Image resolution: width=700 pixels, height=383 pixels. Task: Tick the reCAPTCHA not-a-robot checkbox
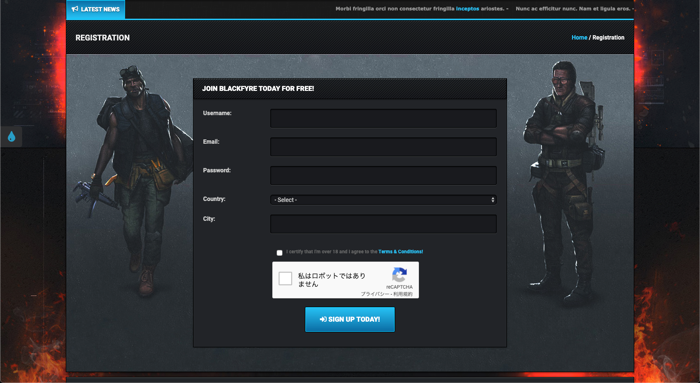point(285,279)
